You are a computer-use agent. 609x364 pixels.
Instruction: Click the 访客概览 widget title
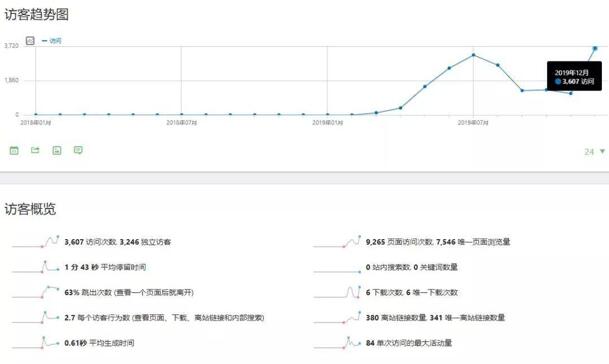coord(30,209)
